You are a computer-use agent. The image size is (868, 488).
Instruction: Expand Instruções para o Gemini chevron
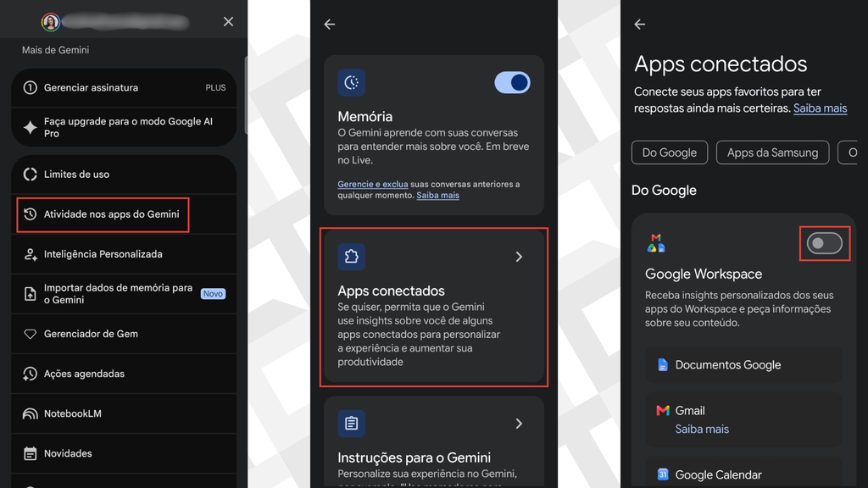(x=519, y=424)
